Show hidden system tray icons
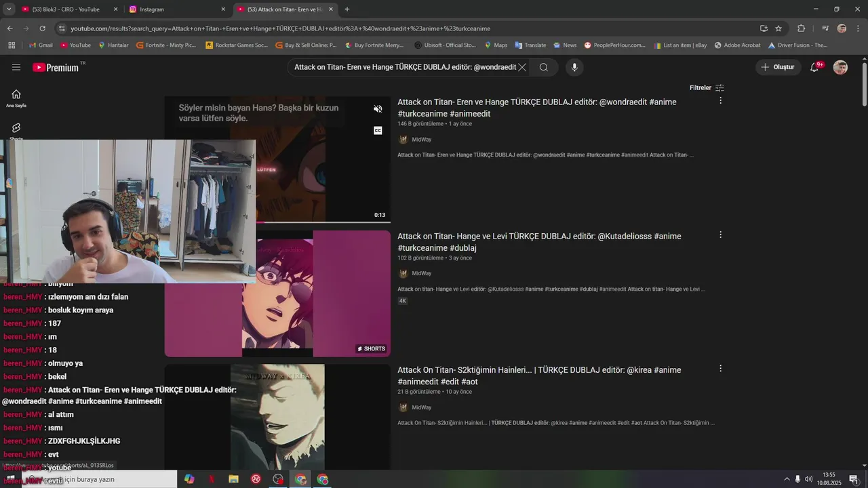 [x=787, y=479]
